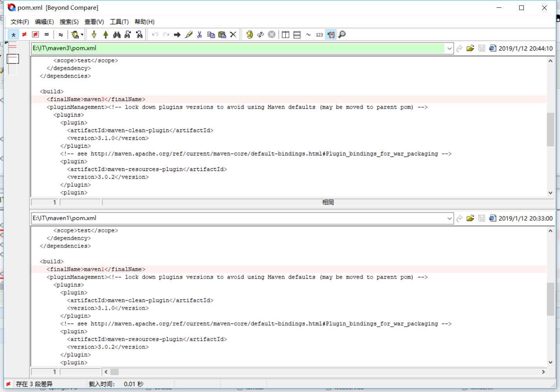This screenshot has height=392, width=560.
Task: Click the thumbnail overview viewport box
Action: pos(13,59)
